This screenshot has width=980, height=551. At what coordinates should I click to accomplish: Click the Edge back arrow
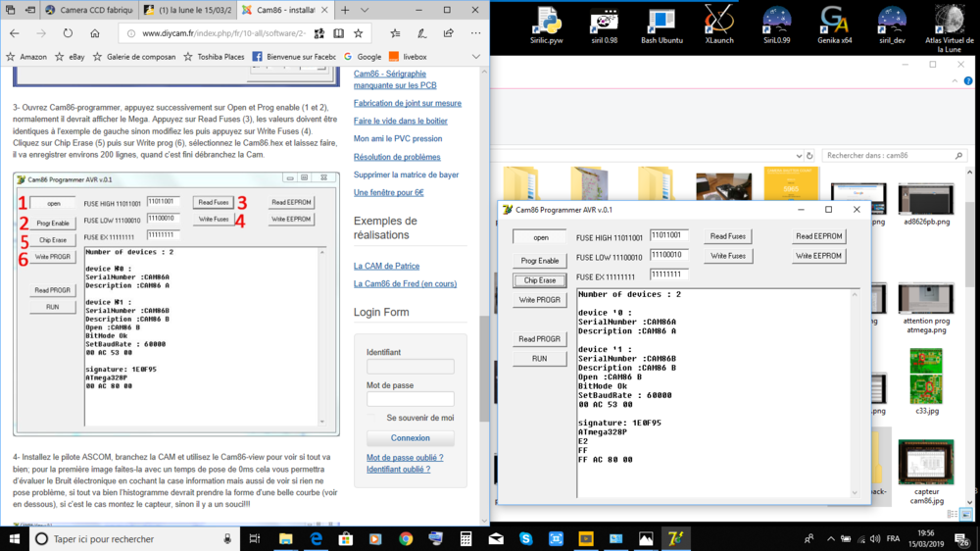tap(15, 33)
